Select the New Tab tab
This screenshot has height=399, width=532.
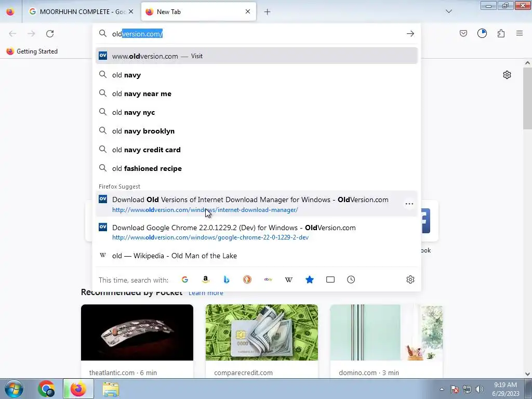(198, 12)
